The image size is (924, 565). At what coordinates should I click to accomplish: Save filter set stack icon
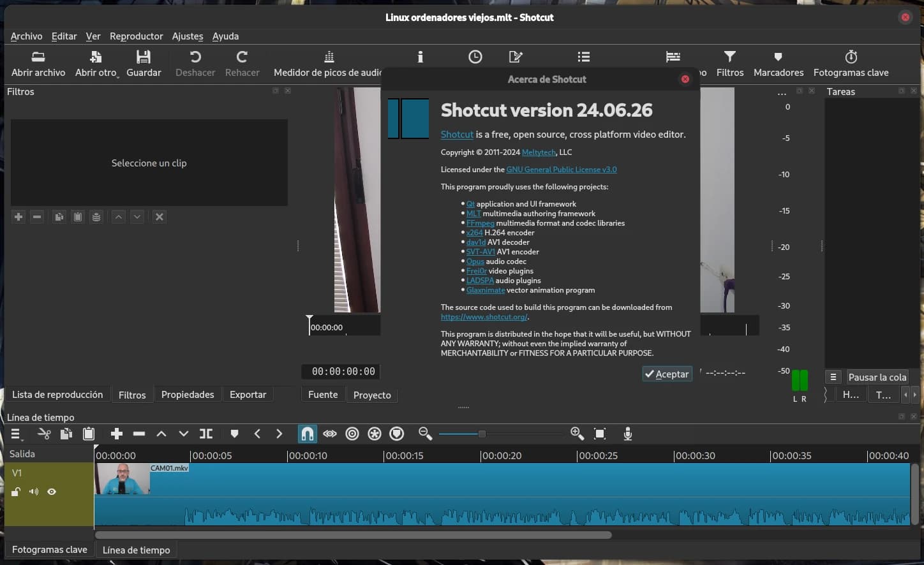[x=96, y=217]
